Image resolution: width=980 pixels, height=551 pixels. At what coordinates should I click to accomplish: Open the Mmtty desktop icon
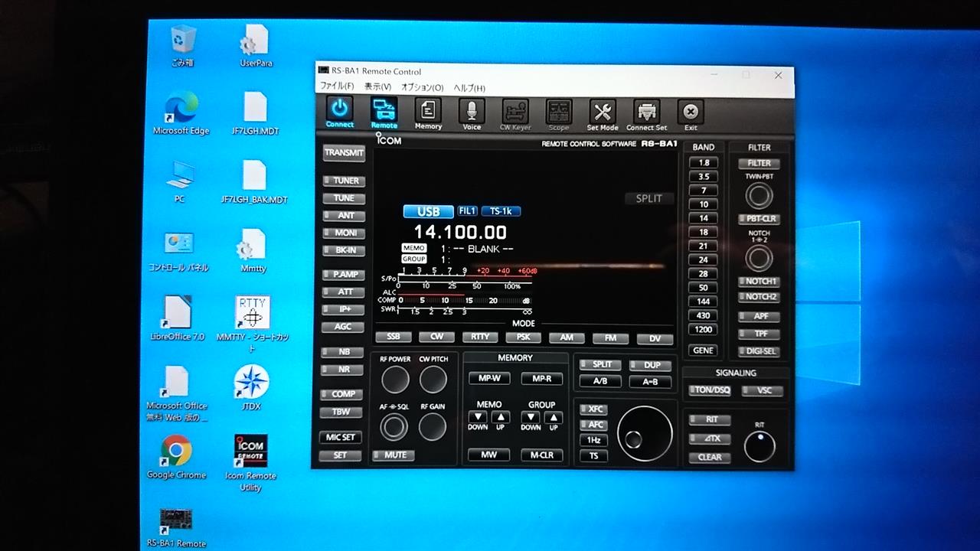click(253, 251)
